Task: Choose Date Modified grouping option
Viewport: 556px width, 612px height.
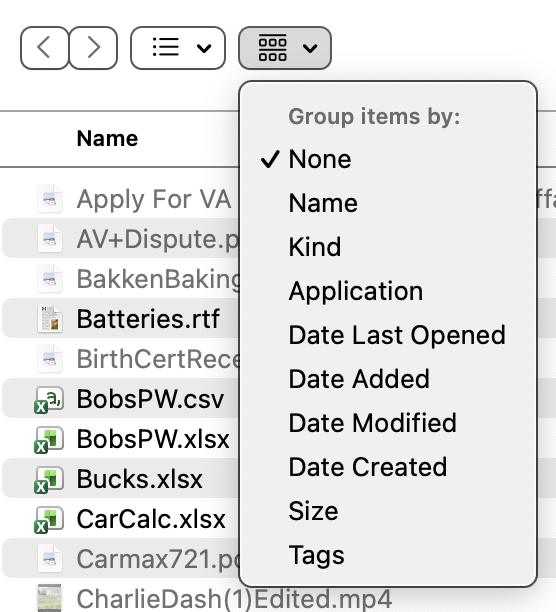Action: [x=372, y=423]
